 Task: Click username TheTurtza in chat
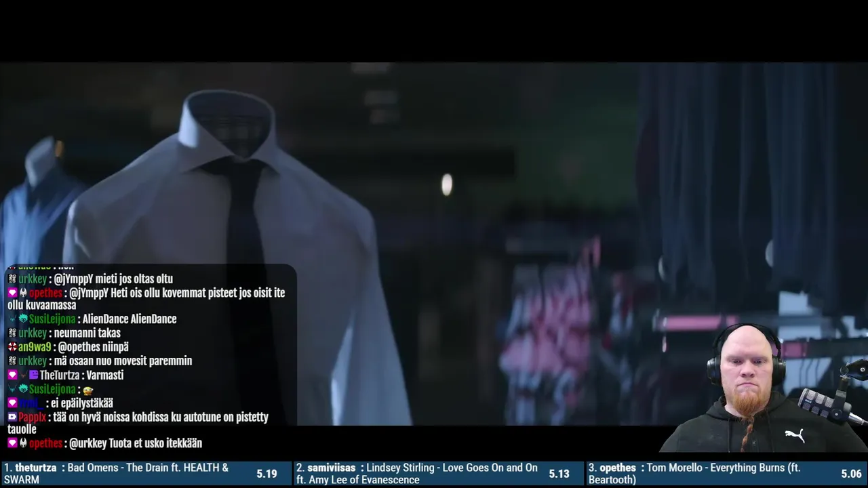coord(60,375)
